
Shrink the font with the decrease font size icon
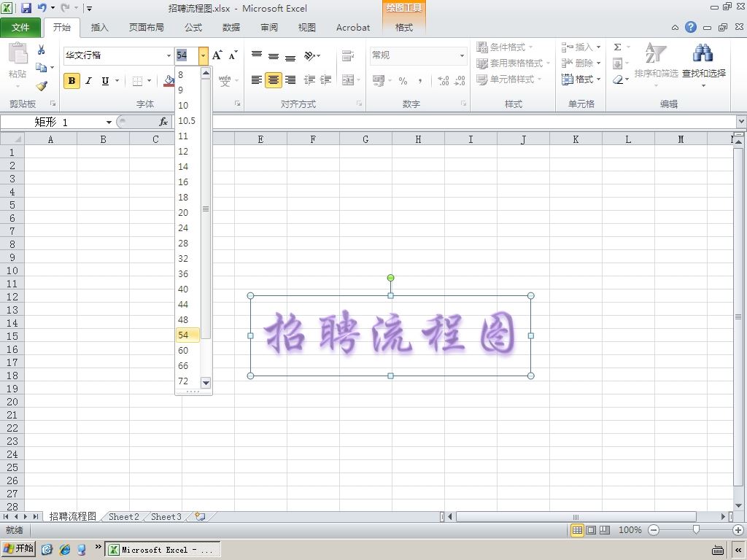click(233, 55)
